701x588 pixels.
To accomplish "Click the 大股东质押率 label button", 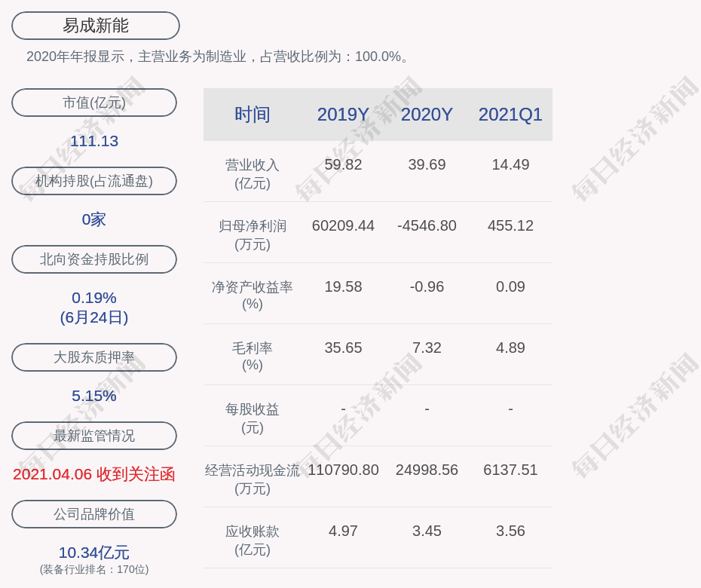I will pyautogui.click(x=94, y=357).
